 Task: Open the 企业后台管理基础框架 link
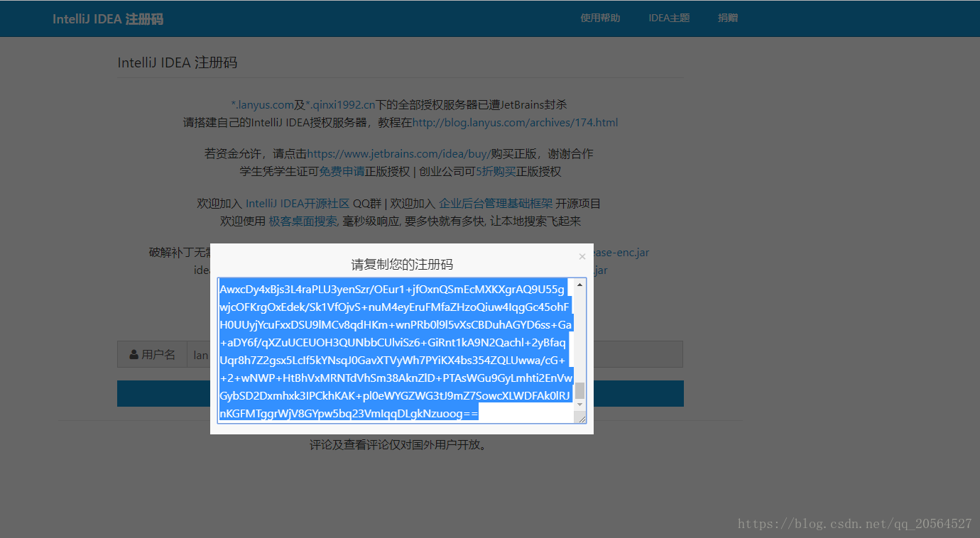pyautogui.click(x=496, y=203)
